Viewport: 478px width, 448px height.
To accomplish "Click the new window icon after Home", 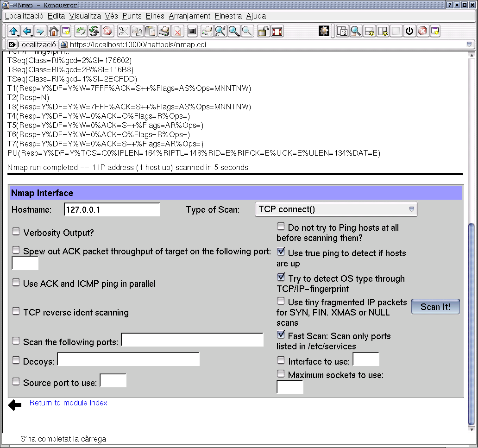I will pyautogui.click(x=66, y=31).
